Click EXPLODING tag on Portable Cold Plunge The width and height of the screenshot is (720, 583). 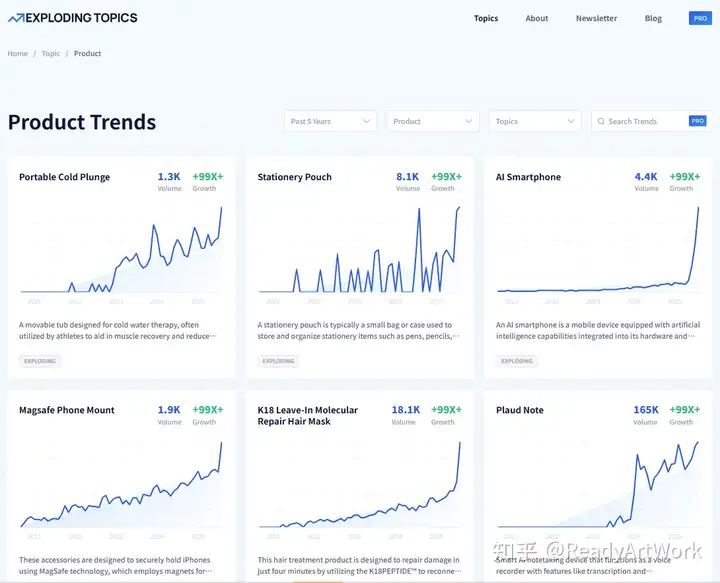[x=40, y=361]
